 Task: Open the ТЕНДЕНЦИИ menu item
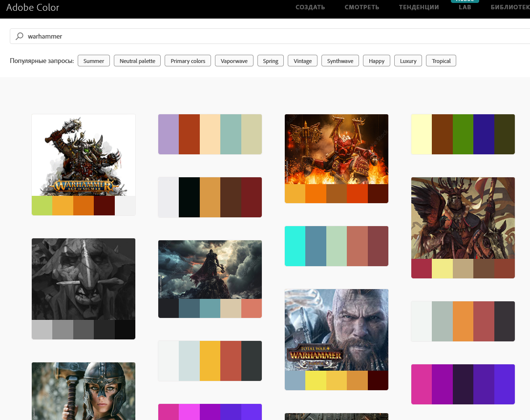[419, 7]
